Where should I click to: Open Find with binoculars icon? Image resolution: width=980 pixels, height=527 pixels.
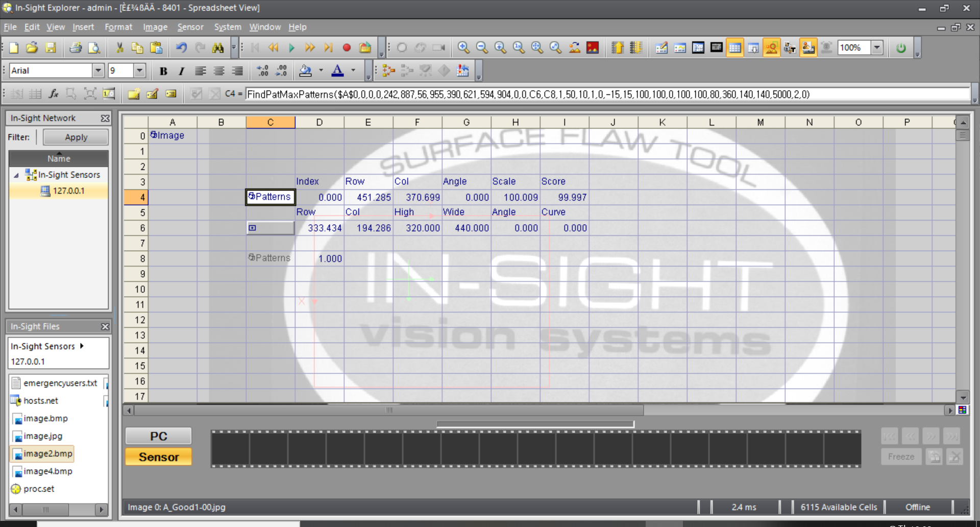coord(218,48)
